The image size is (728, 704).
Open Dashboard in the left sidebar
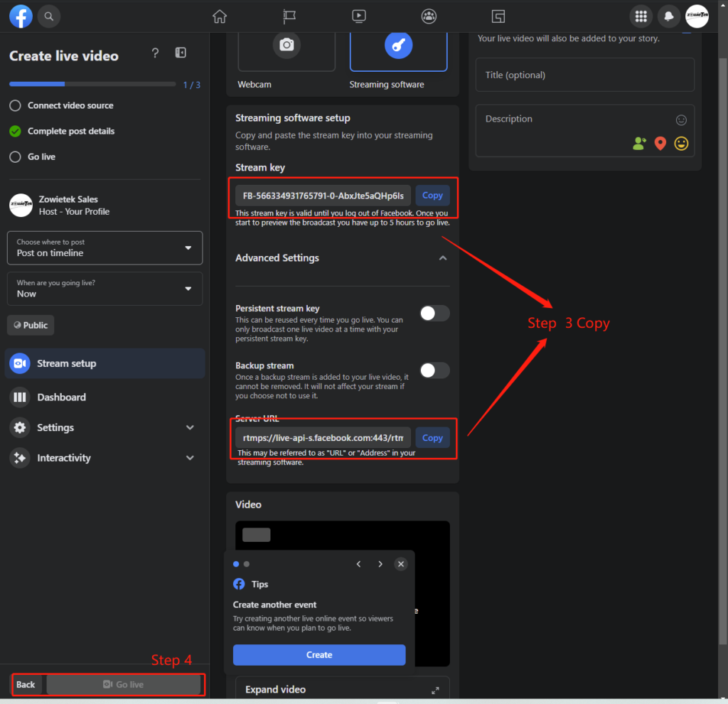click(x=61, y=397)
